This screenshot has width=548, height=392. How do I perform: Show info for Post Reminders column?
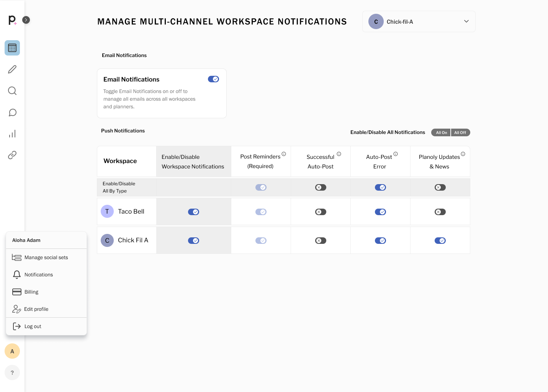tap(284, 154)
